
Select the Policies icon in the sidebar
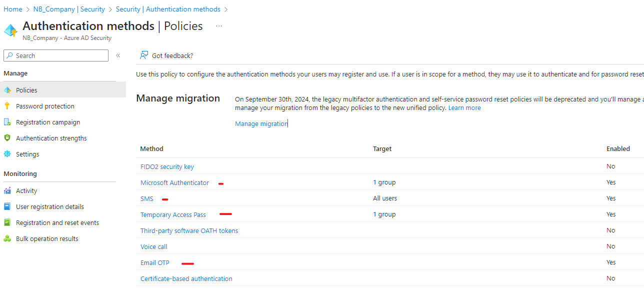click(7, 89)
